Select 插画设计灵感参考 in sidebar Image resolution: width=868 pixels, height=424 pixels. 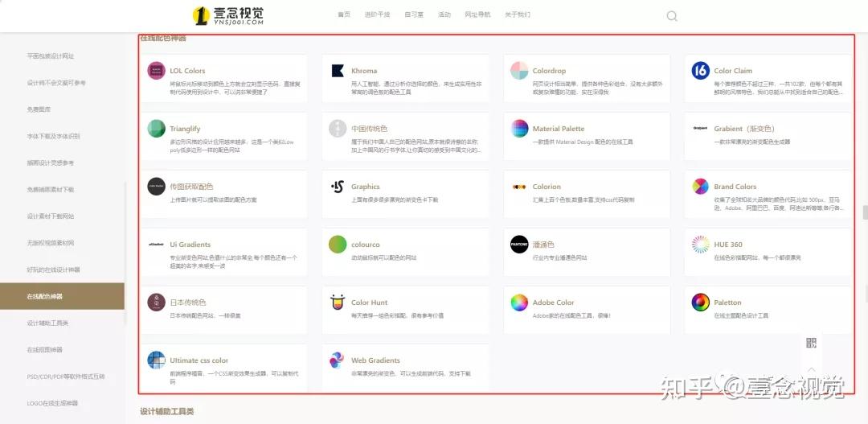pos(51,163)
